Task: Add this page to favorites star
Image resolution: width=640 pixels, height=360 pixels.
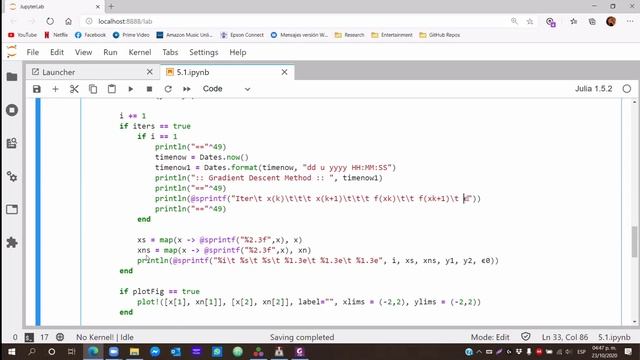Action: (x=530, y=21)
